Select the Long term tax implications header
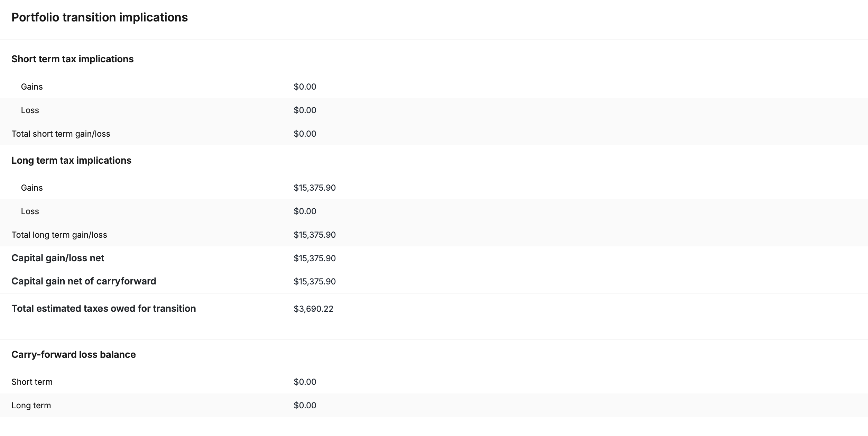 pyautogui.click(x=71, y=161)
